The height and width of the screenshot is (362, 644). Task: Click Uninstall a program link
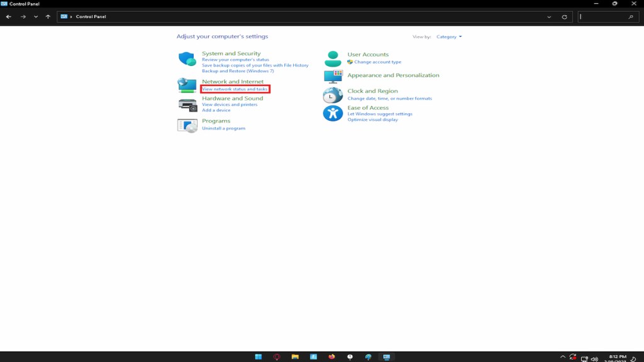click(x=223, y=128)
